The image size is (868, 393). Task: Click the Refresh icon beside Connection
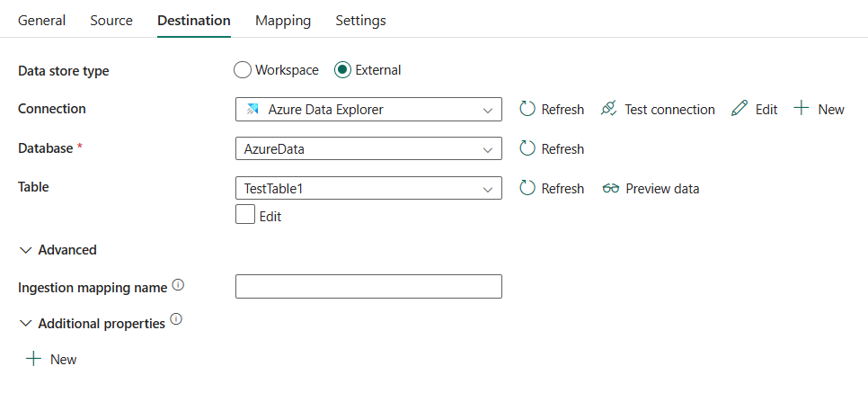pyautogui.click(x=527, y=109)
